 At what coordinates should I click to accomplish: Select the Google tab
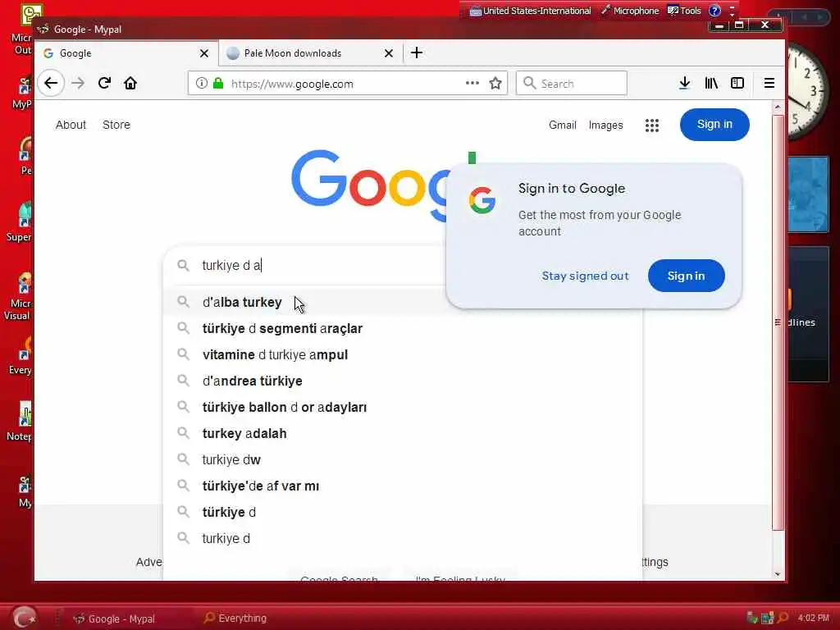click(126, 53)
